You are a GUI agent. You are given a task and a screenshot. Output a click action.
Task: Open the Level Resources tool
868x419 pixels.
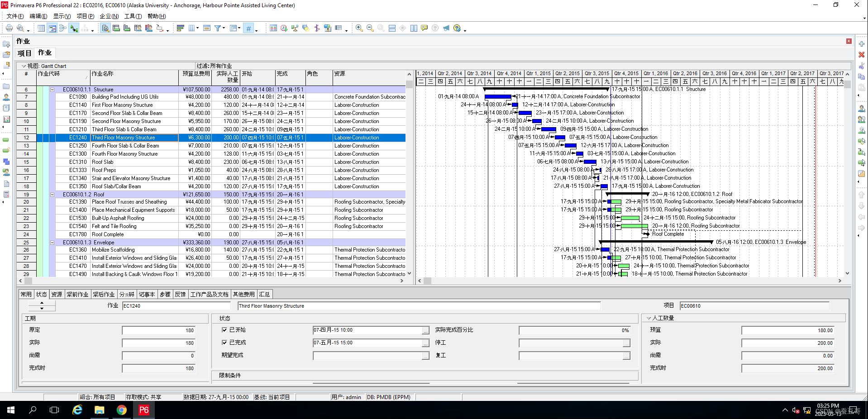point(295,28)
